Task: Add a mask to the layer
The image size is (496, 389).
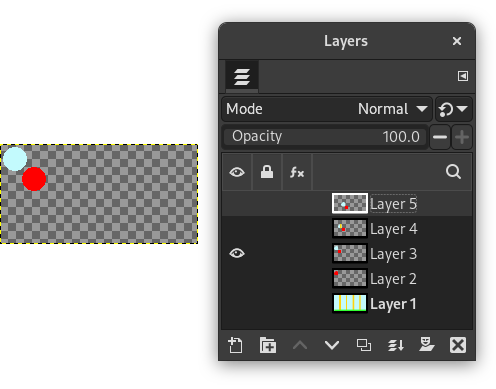Action: pos(427,345)
